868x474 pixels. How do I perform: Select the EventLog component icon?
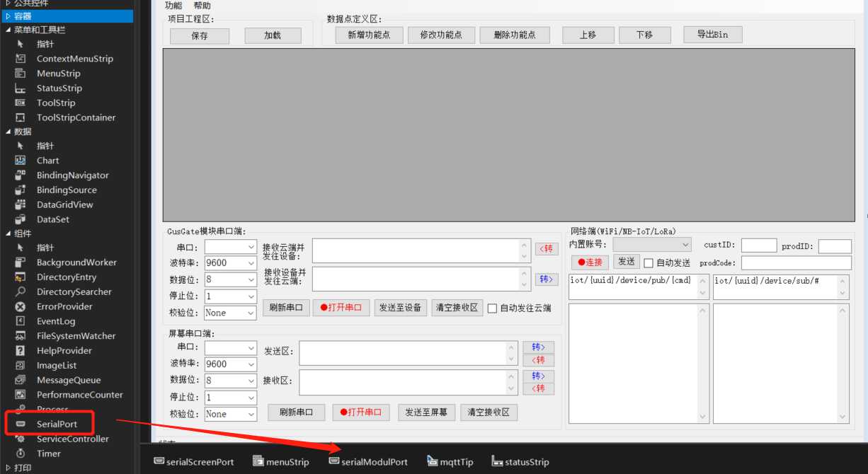tap(21, 321)
